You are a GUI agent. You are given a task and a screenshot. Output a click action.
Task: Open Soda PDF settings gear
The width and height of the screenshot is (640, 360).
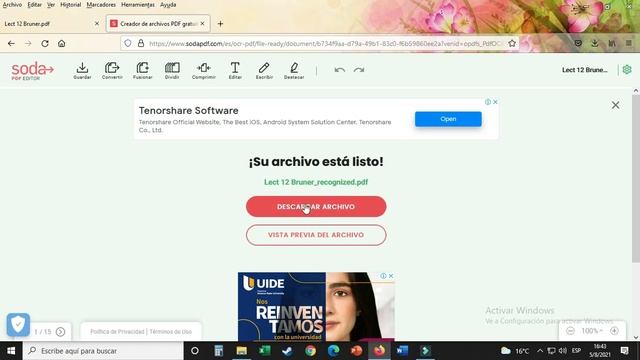(x=627, y=70)
